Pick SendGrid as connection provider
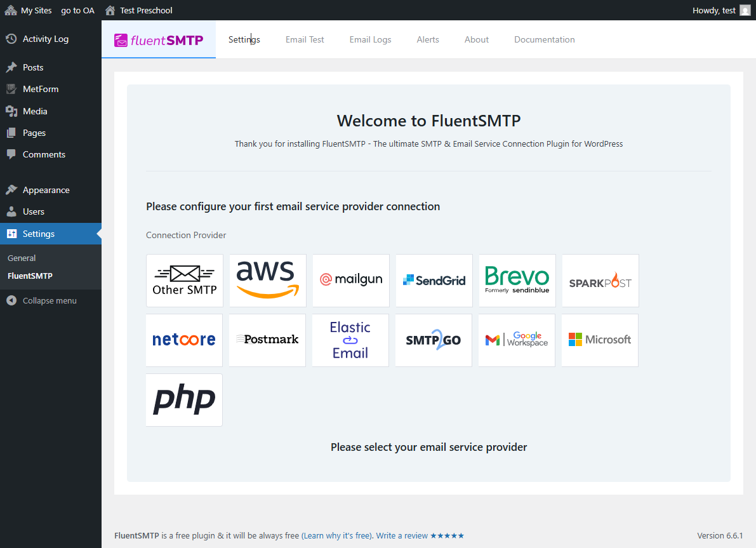Image resolution: width=756 pixels, height=548 pixels. [x=434, y=281]
